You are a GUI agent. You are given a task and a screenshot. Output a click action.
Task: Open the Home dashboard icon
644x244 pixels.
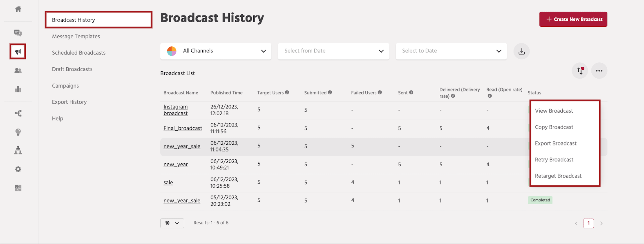point(18,9)
